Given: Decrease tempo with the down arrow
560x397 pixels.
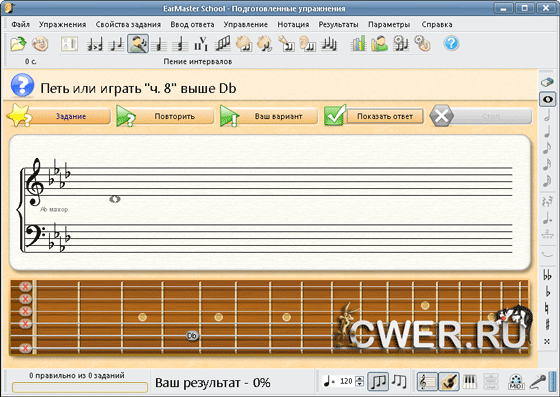Looking at the screenshot, I should pos(360,384).
